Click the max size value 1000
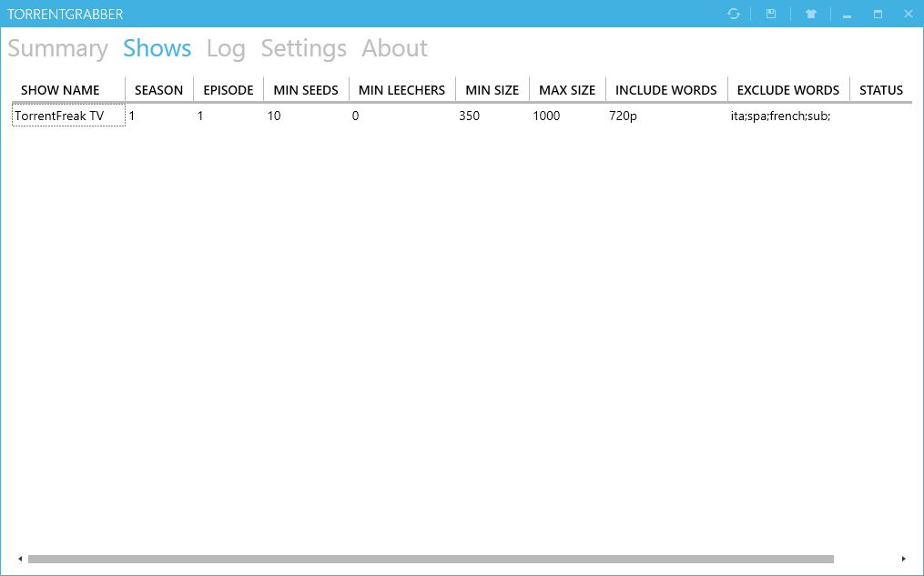924x576 pixels. tap(546, 116)
